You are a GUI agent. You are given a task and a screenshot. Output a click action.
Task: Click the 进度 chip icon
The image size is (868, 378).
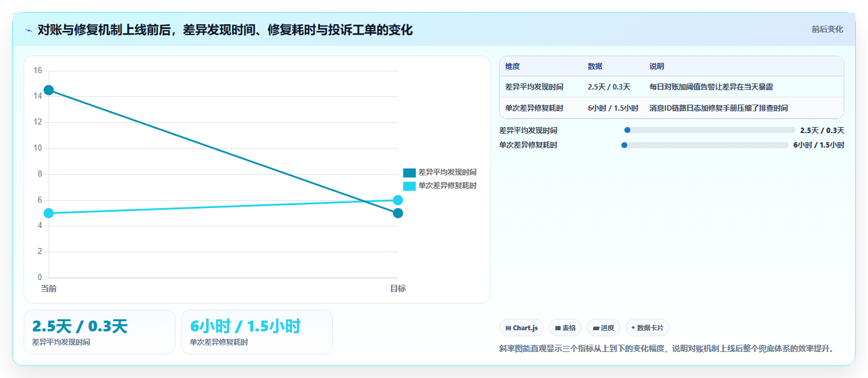coord(596,328)
